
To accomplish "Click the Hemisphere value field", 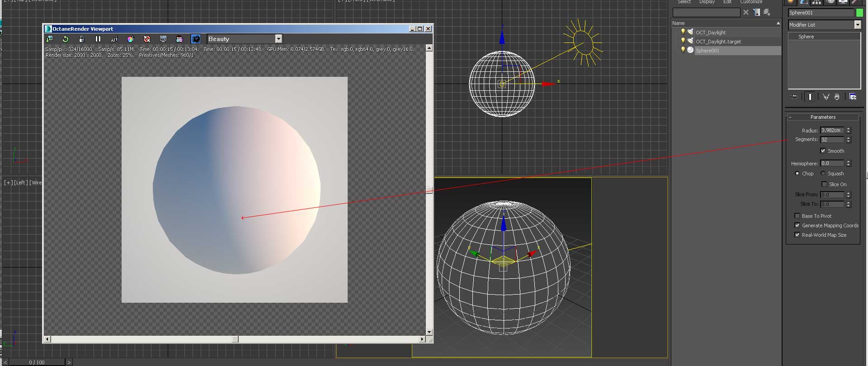I will point(832,163).
